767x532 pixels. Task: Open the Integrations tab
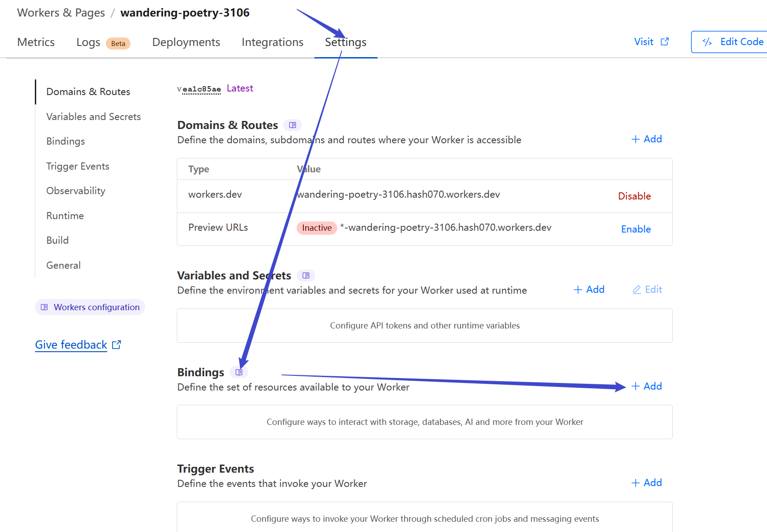[x=272, y=42]
